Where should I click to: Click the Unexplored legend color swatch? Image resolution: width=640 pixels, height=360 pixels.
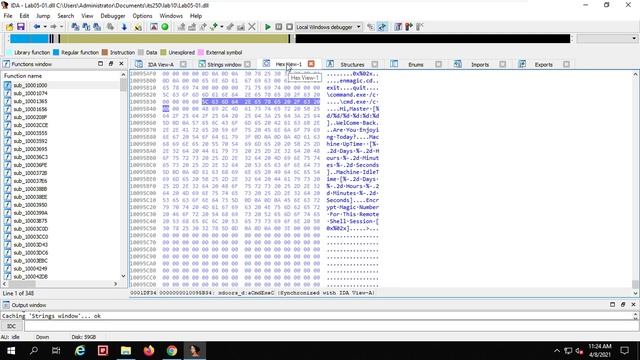tap(163, 52)
